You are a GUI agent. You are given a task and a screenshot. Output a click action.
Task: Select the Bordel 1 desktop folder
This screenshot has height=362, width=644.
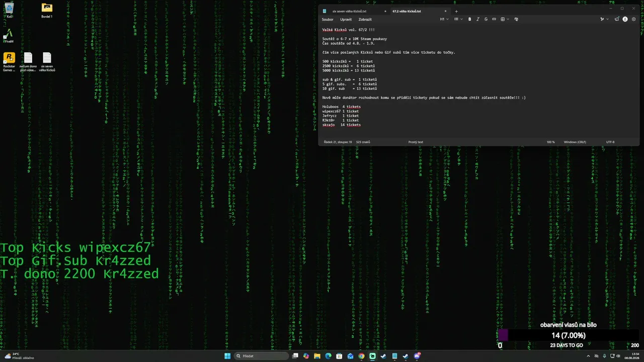pyautogui.click(x=47, y=10)
